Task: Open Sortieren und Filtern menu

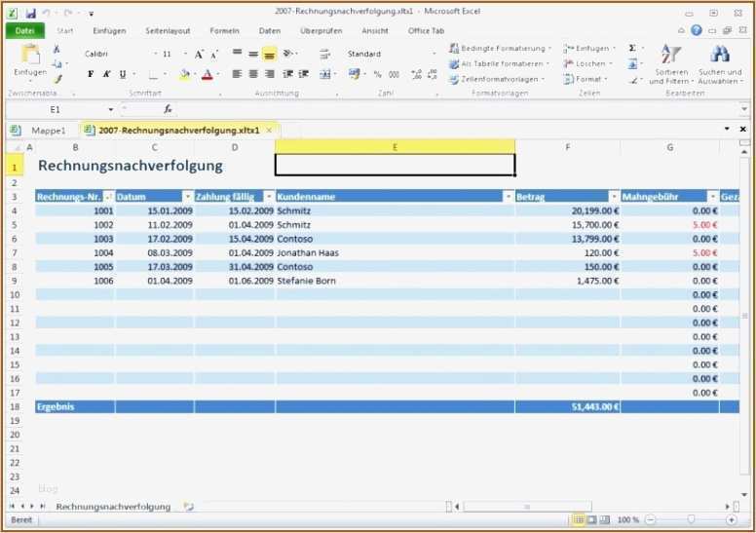Action: pyautogui.click(x=670, y=64)
